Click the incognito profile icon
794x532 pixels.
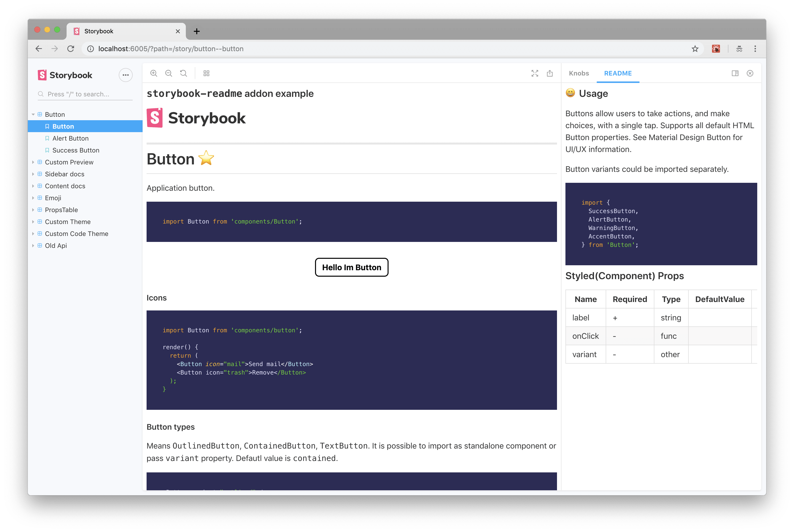pyautogui.click(x=739, y=48)
